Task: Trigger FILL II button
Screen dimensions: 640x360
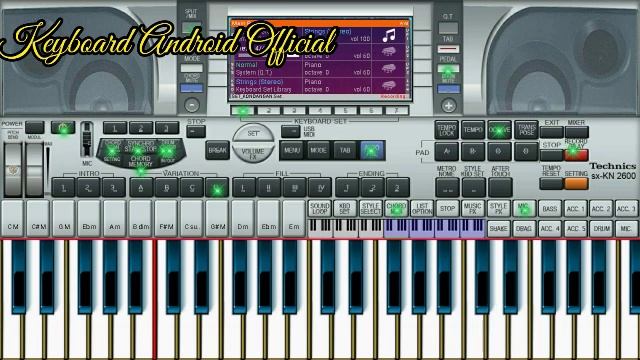Action: pos(269,188)
